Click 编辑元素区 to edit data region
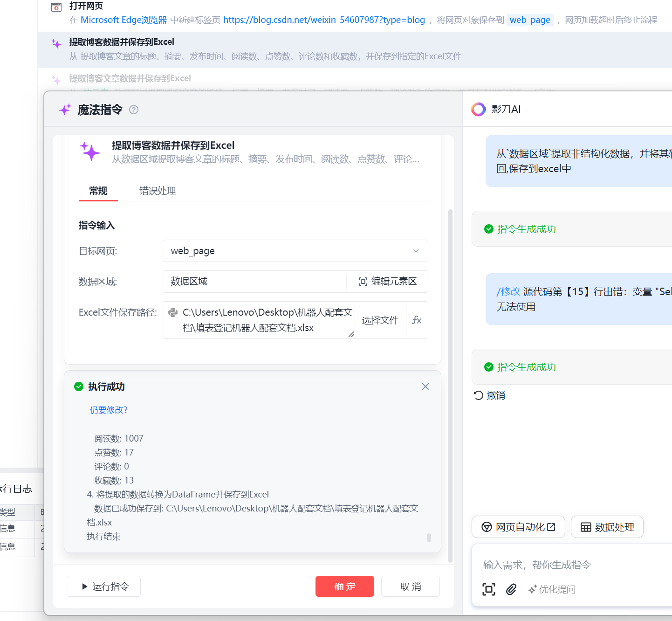The width and height of the screenshot is (672, 621). pos(387,282)
